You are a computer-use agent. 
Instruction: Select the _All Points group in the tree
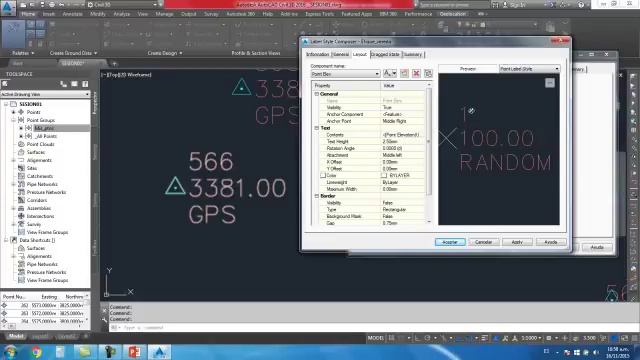46,136
